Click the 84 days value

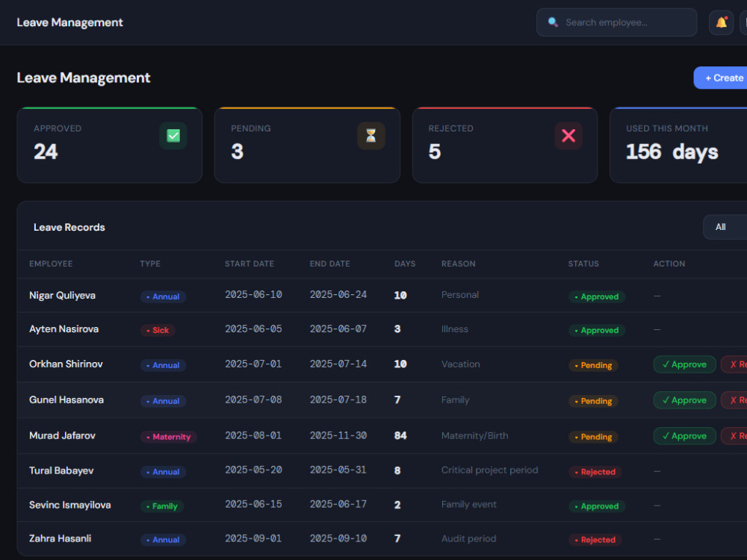[x=400, y=435]
